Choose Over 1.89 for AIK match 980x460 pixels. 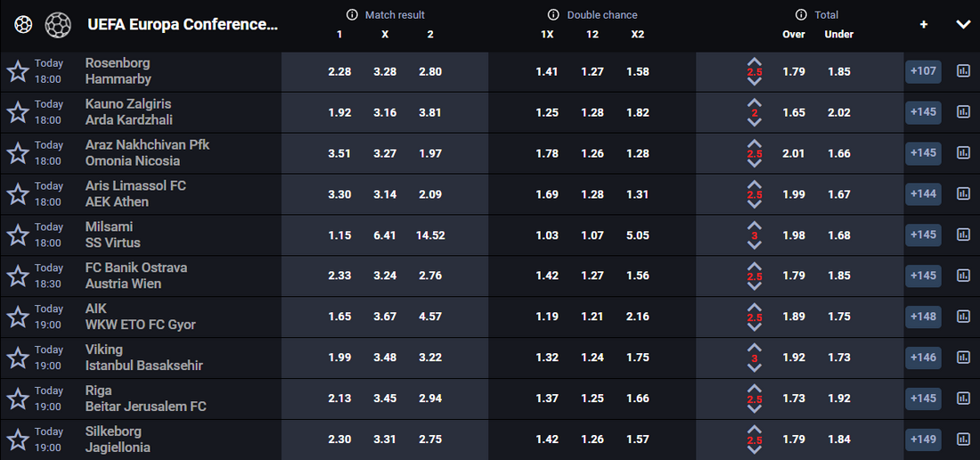tap(794, 316)
